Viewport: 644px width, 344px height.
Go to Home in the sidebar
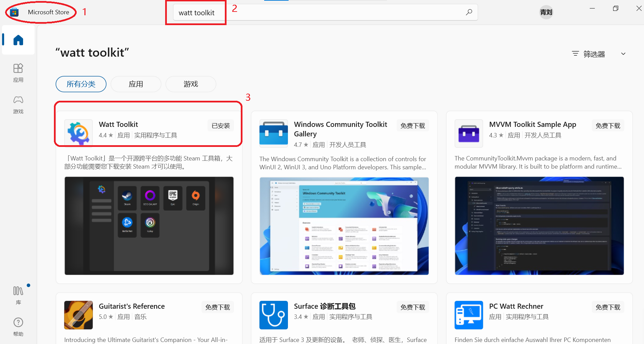[x=18, y=40]
